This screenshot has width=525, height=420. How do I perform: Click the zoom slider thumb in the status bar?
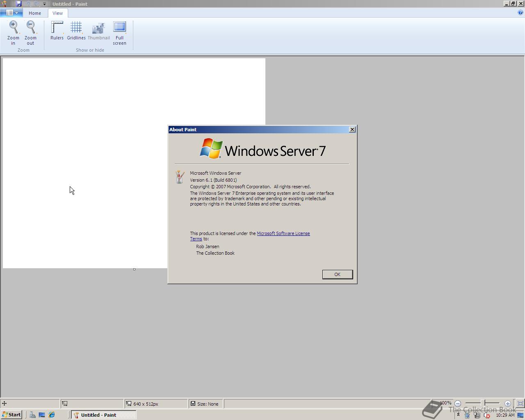coord(484,403)
